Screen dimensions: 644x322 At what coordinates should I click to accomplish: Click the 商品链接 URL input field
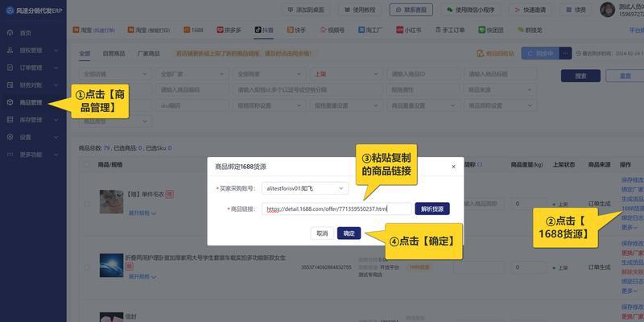(336, 208)
